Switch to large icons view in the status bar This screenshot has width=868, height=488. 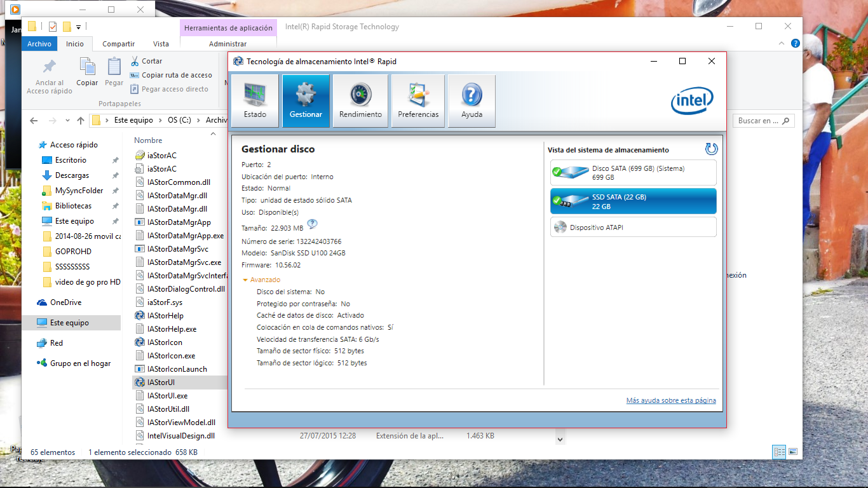pos(792,452)
